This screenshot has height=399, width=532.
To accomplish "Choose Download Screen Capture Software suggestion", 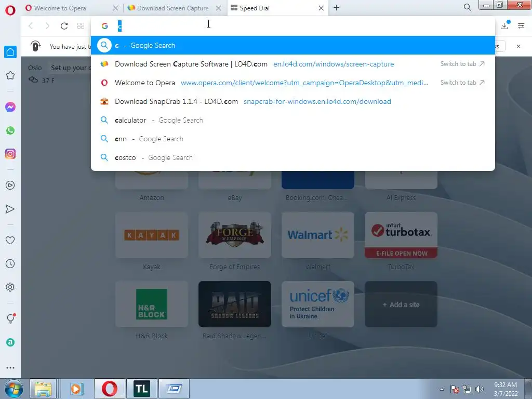I will (x=293, y=64).
